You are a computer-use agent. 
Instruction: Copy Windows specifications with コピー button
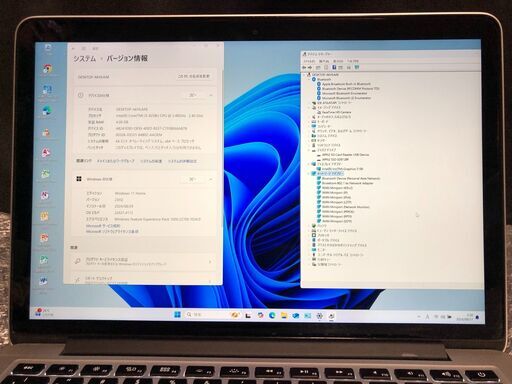click(191, 179)
